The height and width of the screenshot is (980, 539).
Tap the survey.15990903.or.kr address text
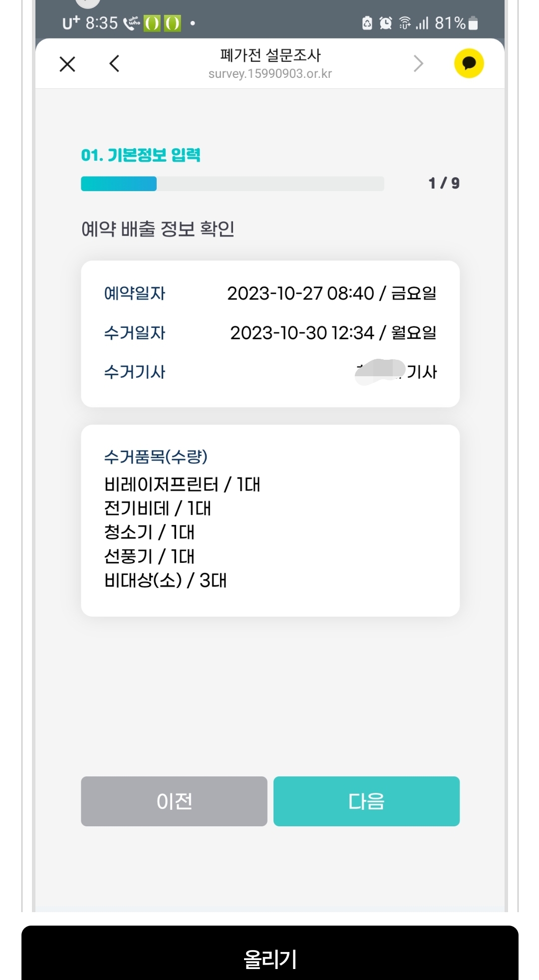[270, 74]
